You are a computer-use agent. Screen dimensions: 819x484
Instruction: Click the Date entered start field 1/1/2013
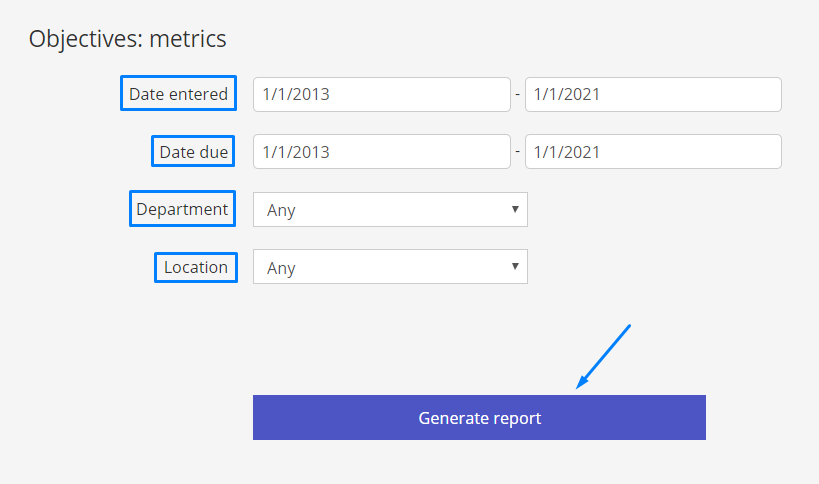tap(382, 95)
